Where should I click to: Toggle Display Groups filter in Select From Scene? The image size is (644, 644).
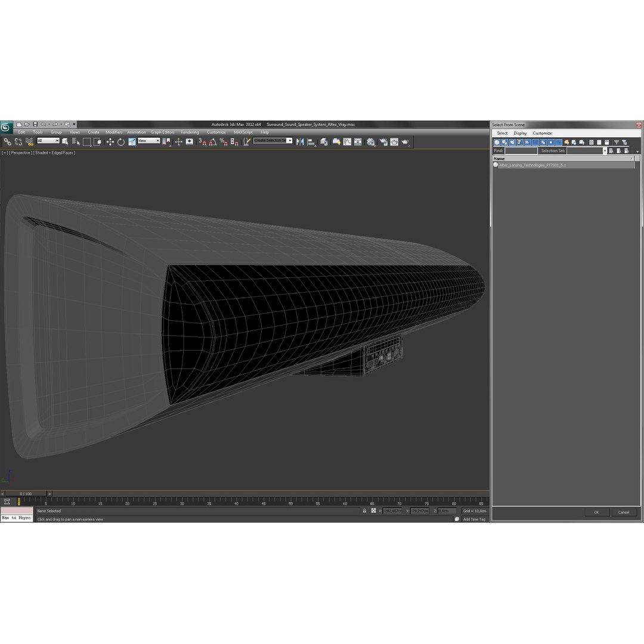[543, 142]
